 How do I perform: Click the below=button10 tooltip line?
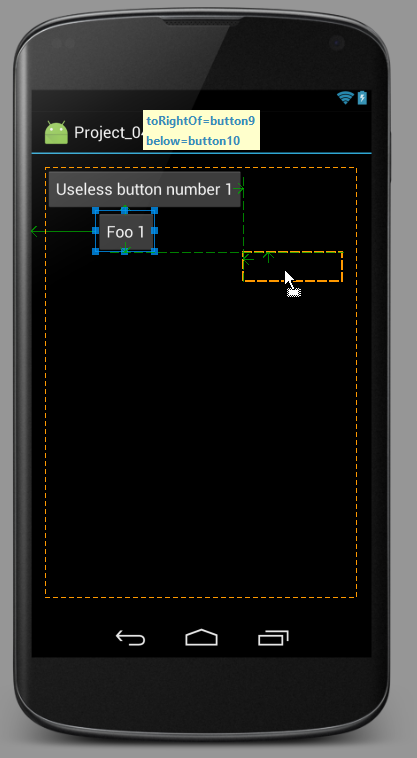coord(193,141)
